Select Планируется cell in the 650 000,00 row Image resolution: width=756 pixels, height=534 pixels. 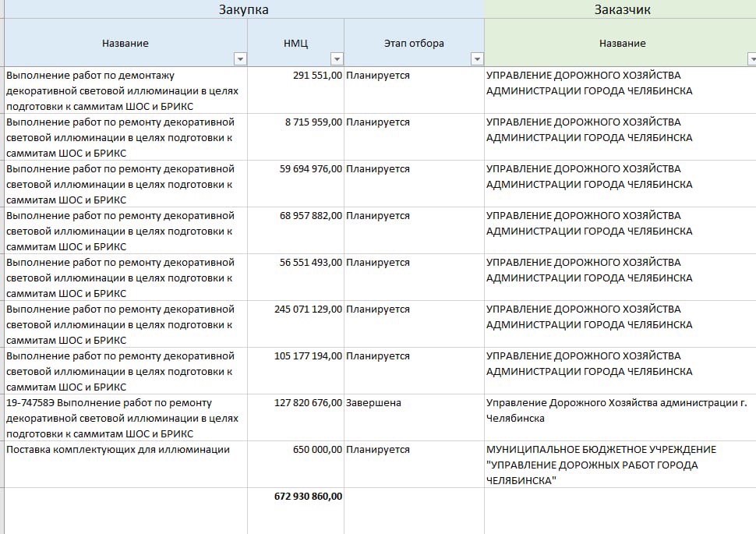tap(414, 465)
